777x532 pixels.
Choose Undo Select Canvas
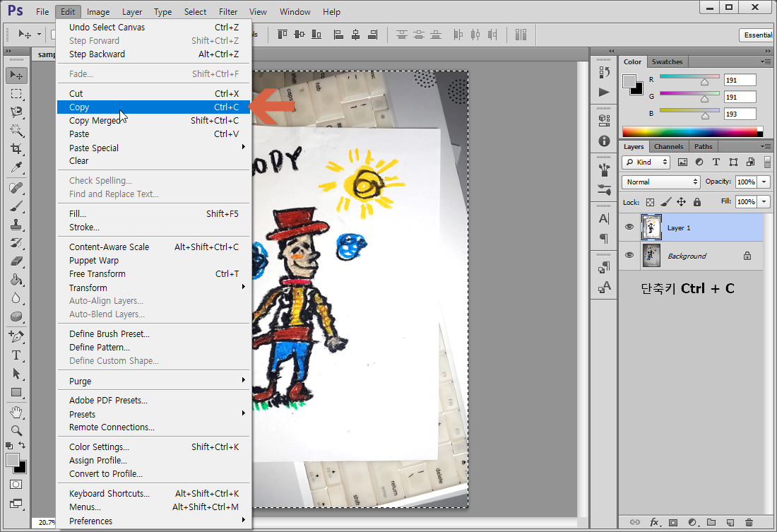coord(153,28)
